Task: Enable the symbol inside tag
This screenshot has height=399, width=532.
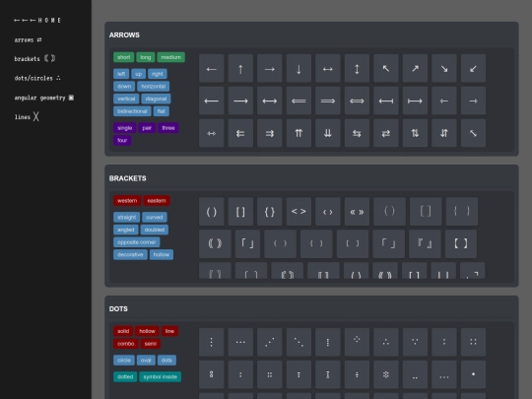Action: coord(161,377)
